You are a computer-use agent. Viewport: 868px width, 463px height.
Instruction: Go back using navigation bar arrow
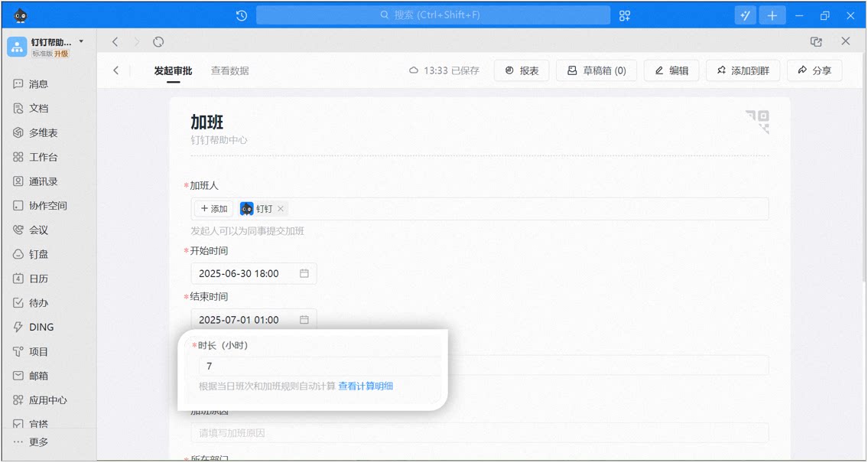115,41
